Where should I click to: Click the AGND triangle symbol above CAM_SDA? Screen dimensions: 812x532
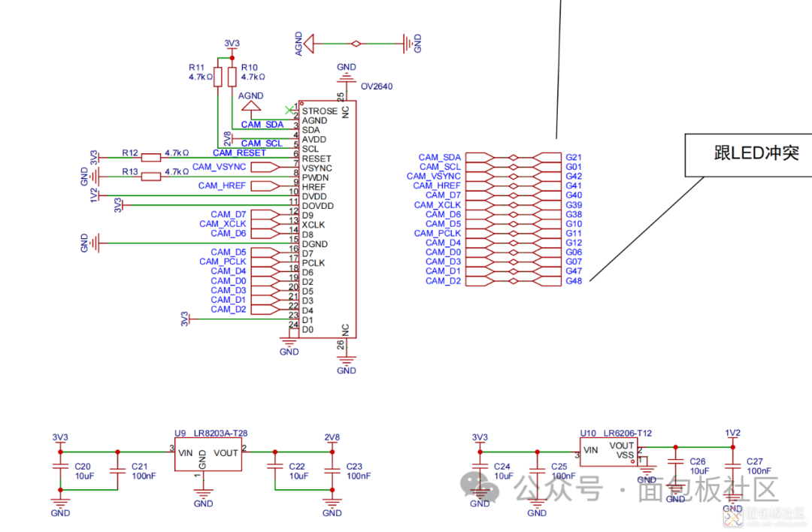coord(251,105)
